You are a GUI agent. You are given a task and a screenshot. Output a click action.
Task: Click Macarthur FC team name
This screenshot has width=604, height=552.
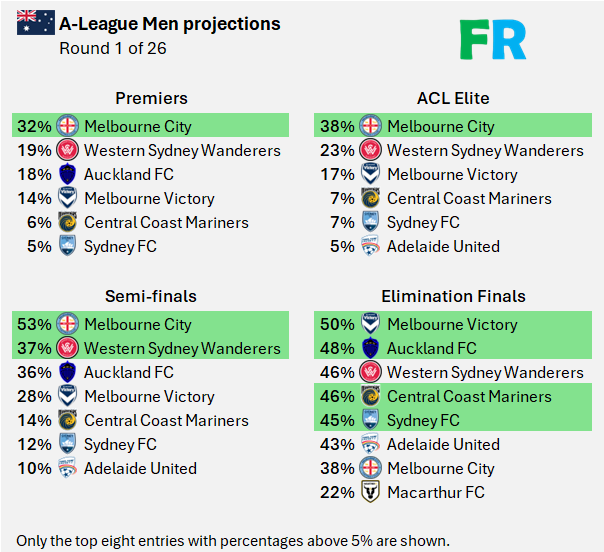point(435,492)
